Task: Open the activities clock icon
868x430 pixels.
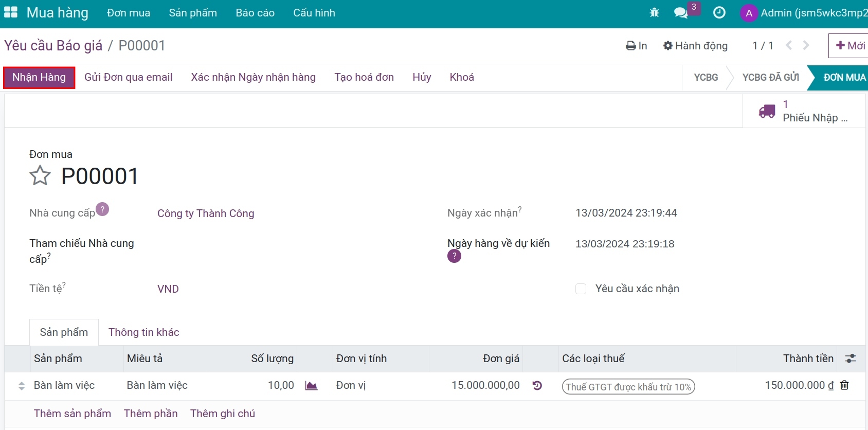Action: (x=719, y=12)
